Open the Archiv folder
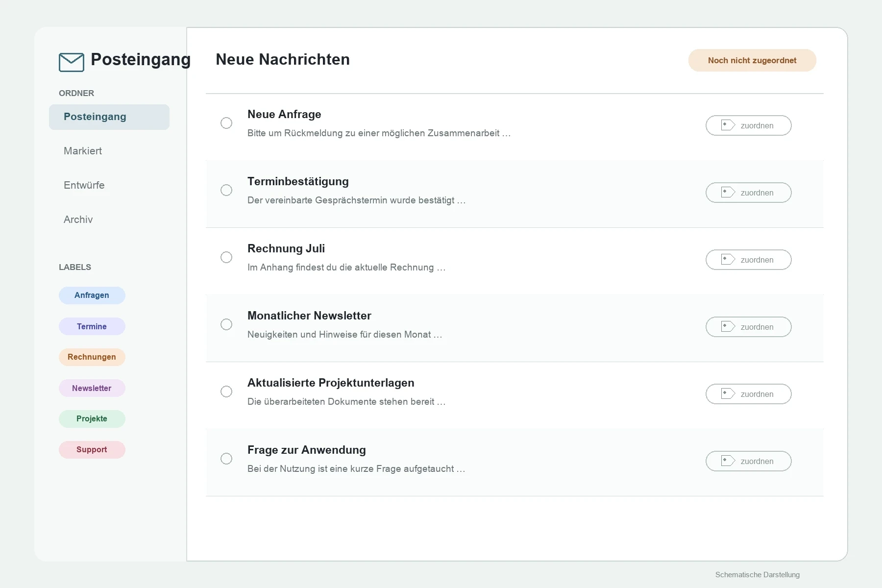This screenshot has width=882, height=588. point(78,220)
